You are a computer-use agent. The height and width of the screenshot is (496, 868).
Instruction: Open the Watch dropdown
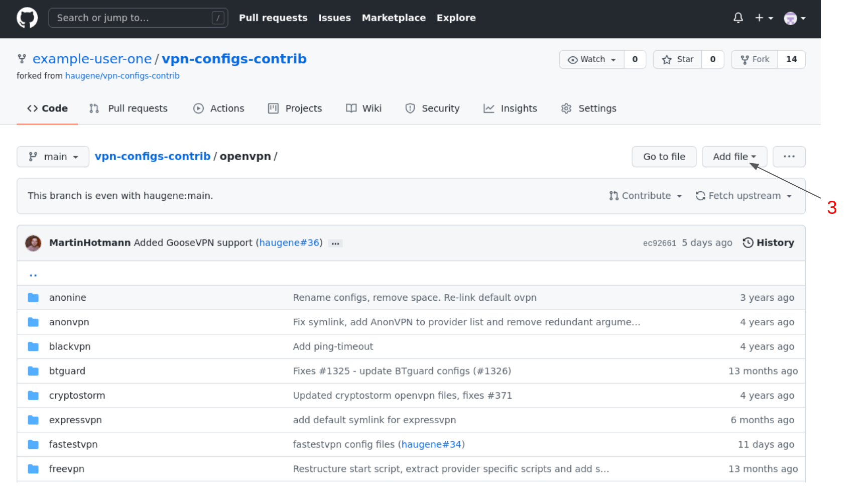592,59
